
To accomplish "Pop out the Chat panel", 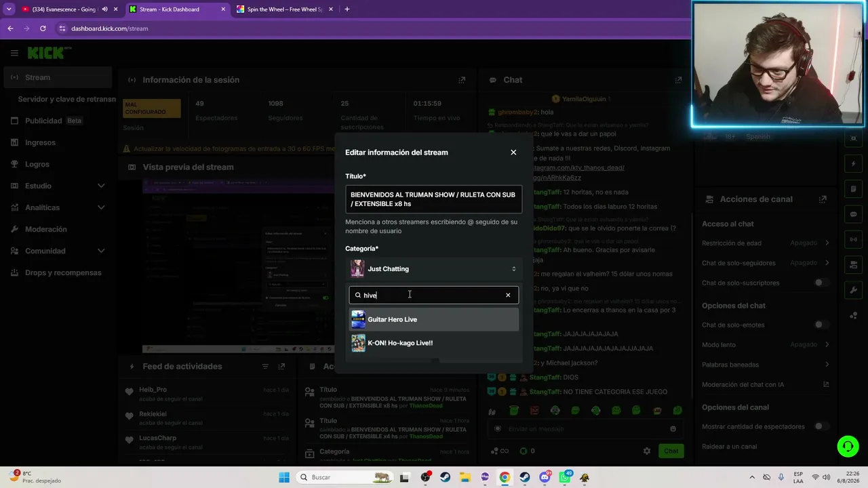I will [678, 80].
